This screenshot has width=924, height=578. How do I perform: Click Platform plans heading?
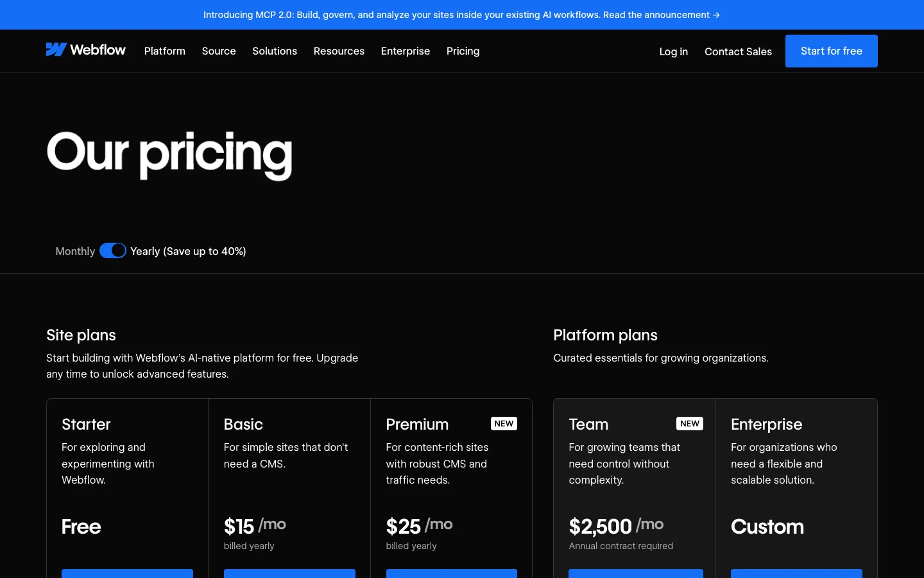point(606,335)
